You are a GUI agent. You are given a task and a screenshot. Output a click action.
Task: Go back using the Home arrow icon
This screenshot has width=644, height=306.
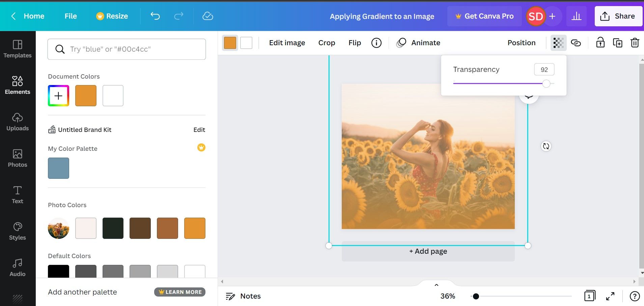(13, 16)
